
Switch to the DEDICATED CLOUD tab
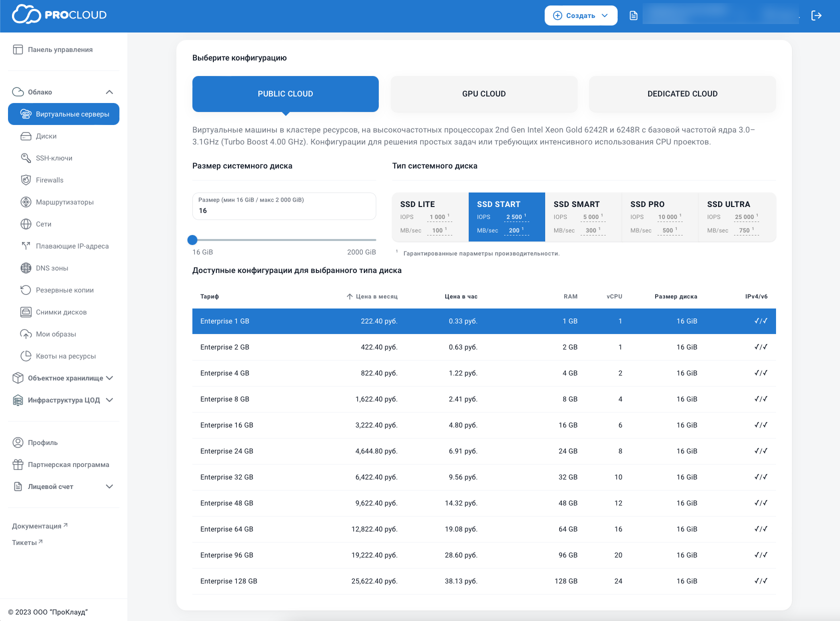(x=682, y=94)
